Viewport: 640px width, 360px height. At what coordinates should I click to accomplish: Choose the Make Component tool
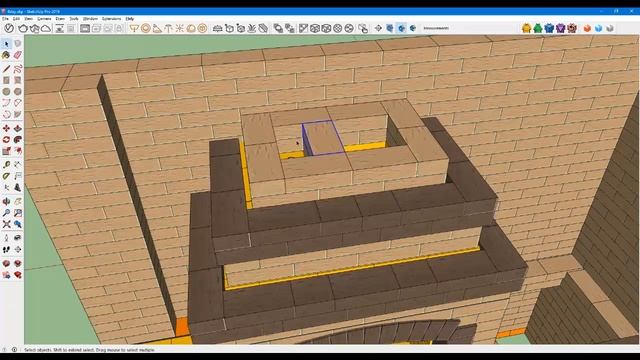(x=18, y=44)
